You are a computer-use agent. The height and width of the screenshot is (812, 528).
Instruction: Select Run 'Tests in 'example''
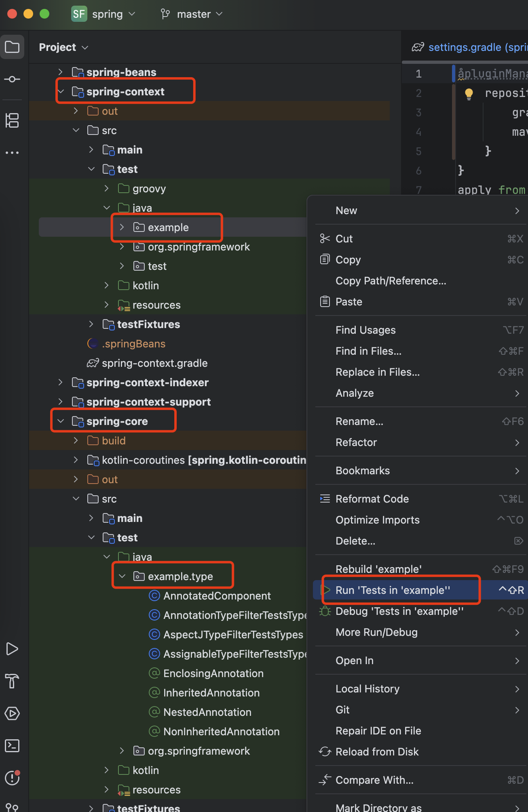420,590
